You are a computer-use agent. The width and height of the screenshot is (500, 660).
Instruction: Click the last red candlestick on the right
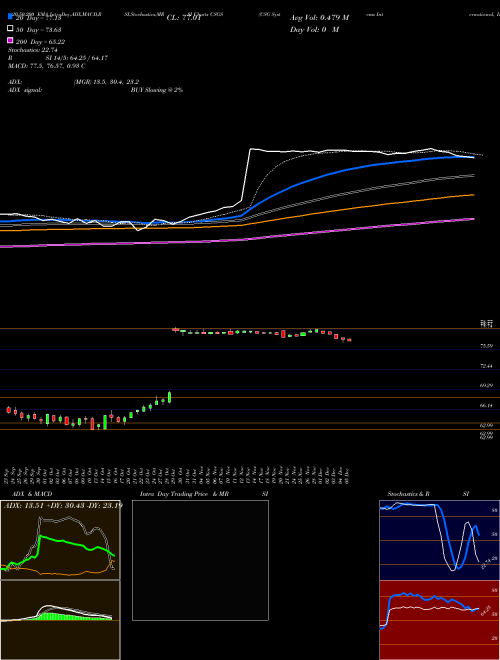click(349, 340)
